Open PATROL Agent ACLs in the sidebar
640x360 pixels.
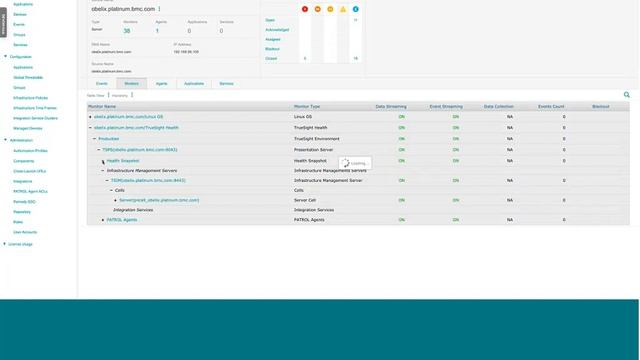(30, 191)
